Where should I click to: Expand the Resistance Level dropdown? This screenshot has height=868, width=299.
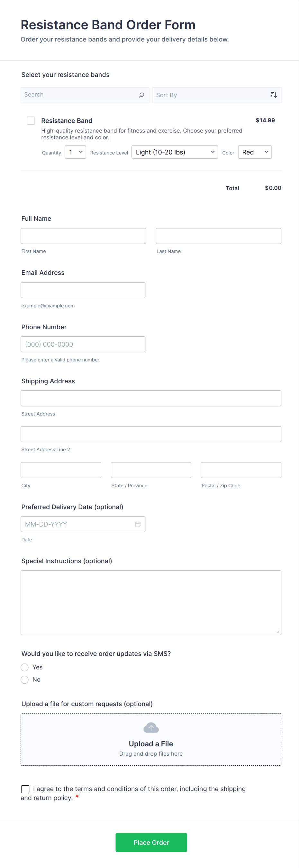(x=174, y=152)
